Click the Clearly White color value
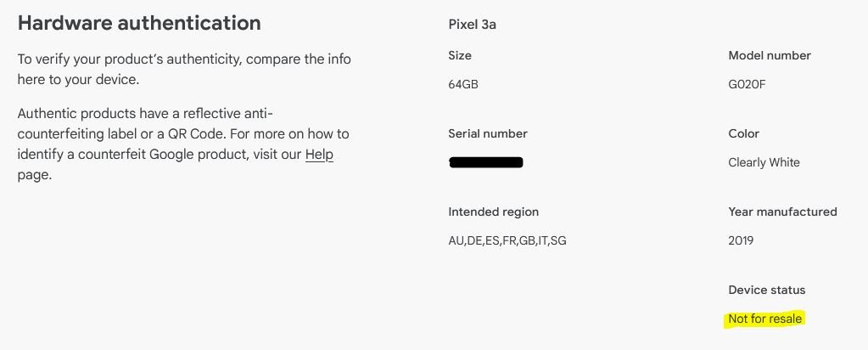868x350 pixels. click(x=764, y=162)
